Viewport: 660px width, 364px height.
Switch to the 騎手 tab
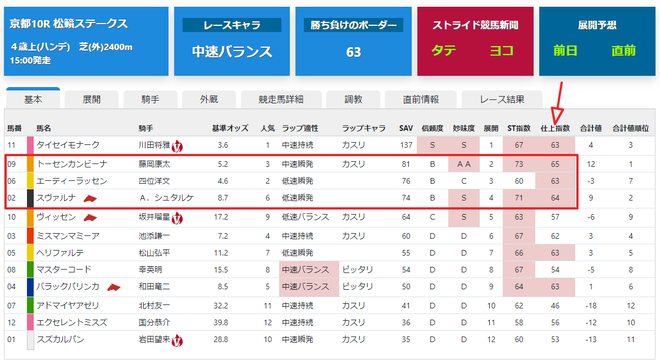(x=150, y=99)
